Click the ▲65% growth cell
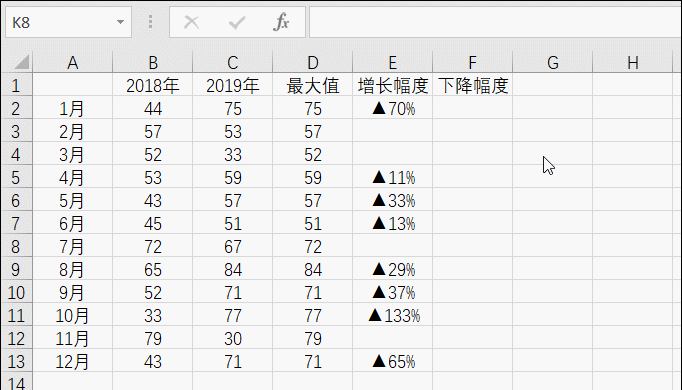 (x=393, y=361)
